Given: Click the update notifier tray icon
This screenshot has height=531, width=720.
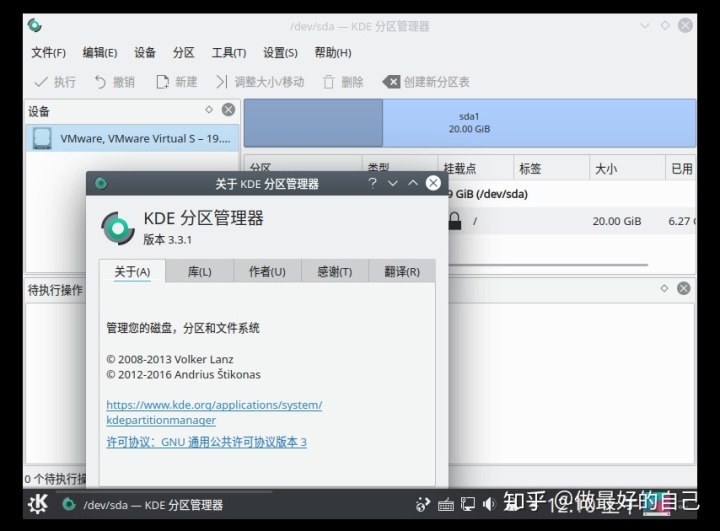Looking at the screenshot, I should pyautogui.click(x=422, y=504).
